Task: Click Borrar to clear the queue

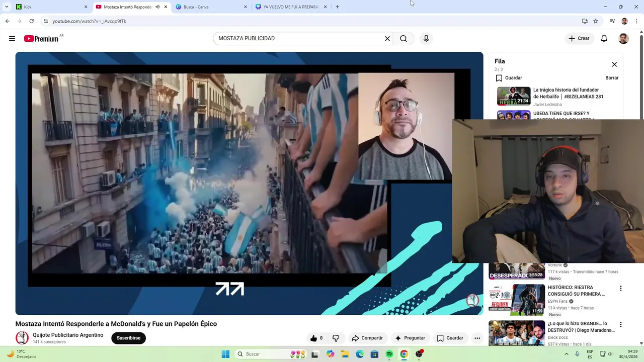Action: coord(612,78)
